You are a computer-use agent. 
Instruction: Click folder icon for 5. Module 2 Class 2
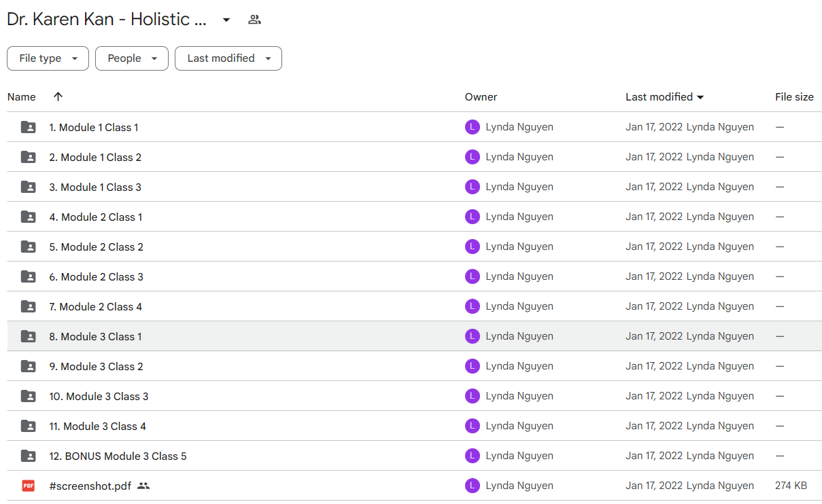[28, 247]
